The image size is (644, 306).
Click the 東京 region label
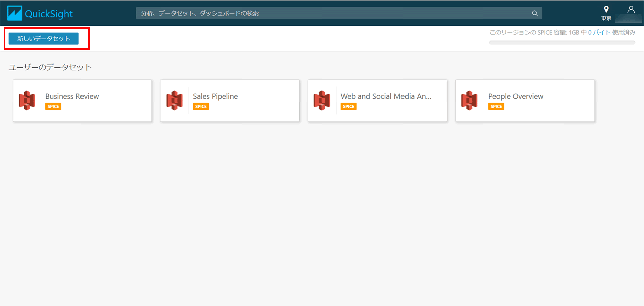[x=606, y=18]
